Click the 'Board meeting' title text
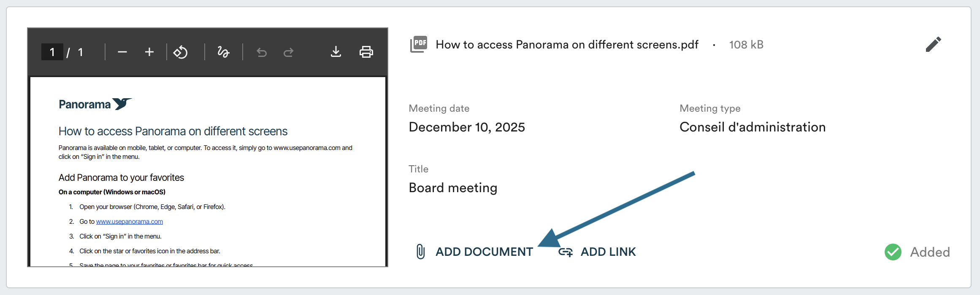The width and height of the screenshot is (980, 295). coord(453,188)
